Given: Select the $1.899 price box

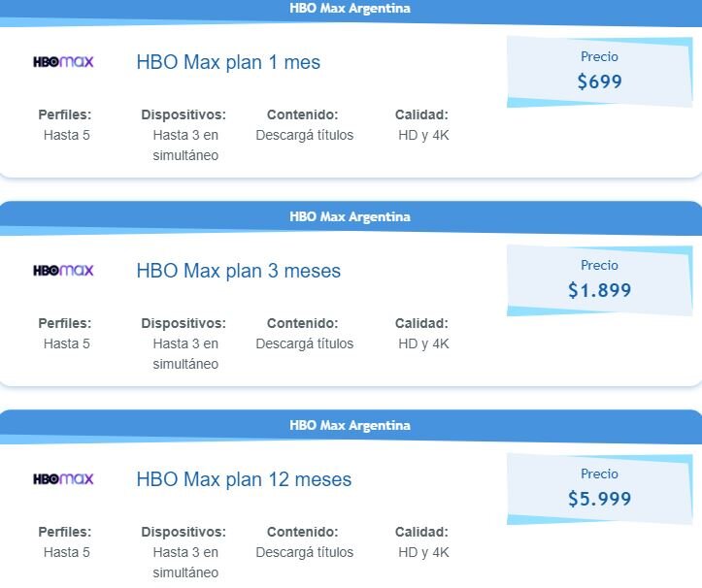Looking at the screenshot, I should point(599,280).
